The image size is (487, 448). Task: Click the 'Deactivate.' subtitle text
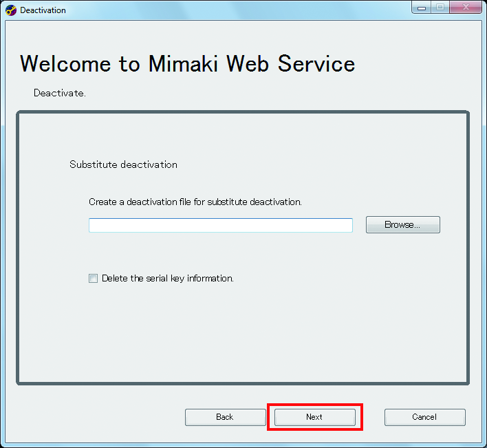(x=60, y=93)
